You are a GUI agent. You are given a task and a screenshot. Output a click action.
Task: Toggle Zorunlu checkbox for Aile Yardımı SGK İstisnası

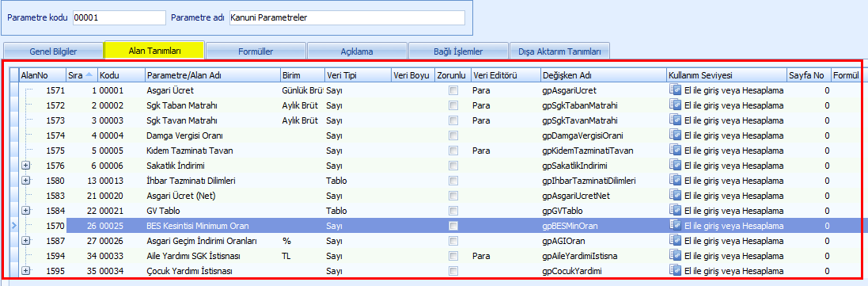(x=453, y=256)
